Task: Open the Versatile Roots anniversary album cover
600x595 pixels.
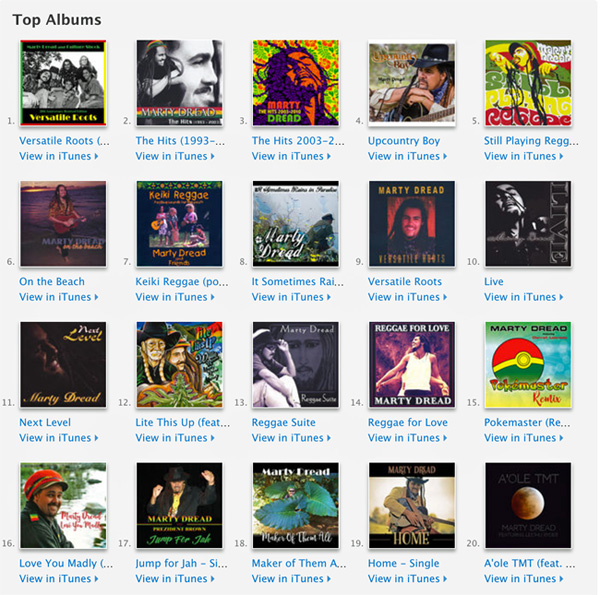Action: (x=63, y=83)
